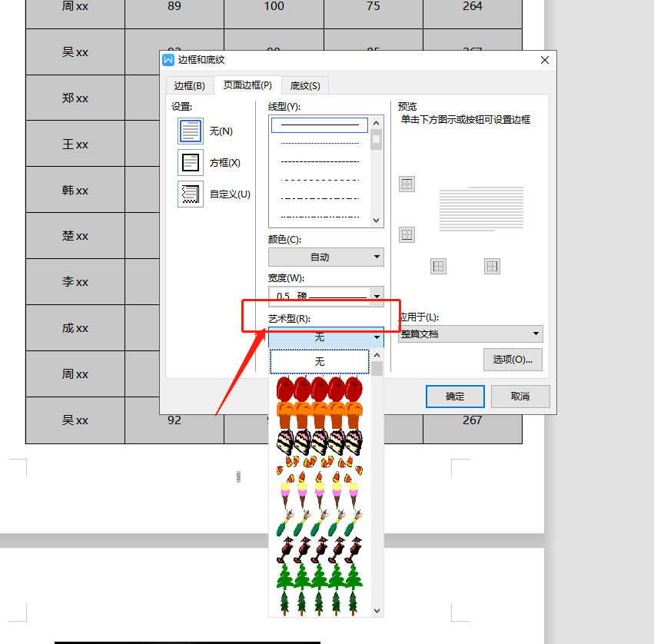Choose the green Christmas trees art border
Screen dimensions: 654x644
319,575
